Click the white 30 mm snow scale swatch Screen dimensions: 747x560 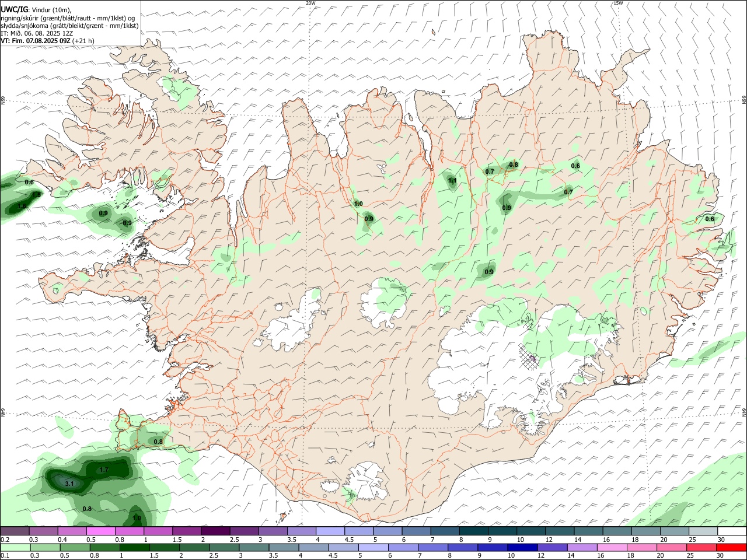pyautogui.click(x=732, y=531)
